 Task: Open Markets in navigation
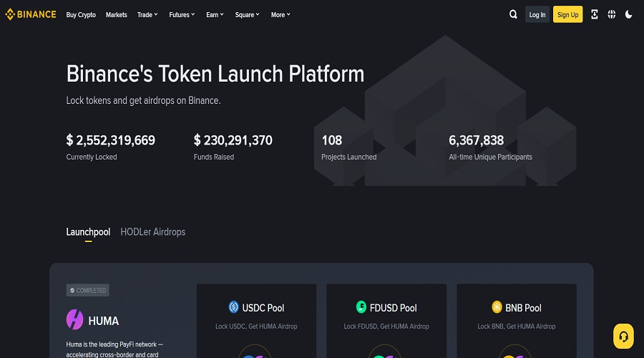[x=116, y=15]
